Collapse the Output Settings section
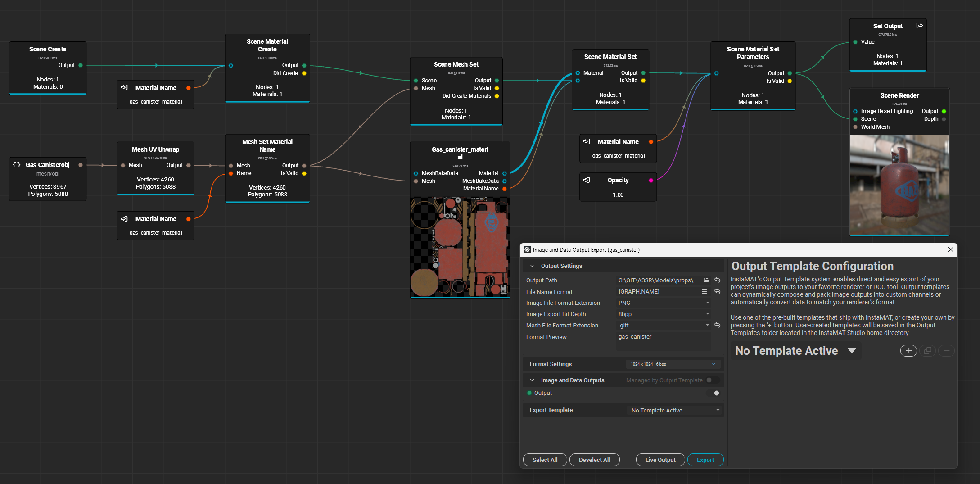 coord(532,266)
